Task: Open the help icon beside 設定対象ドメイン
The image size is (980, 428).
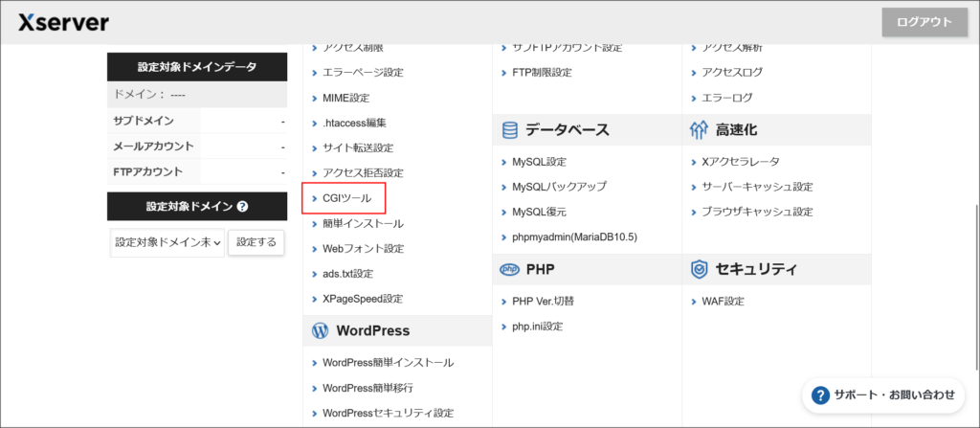Action: click(243, 207)
